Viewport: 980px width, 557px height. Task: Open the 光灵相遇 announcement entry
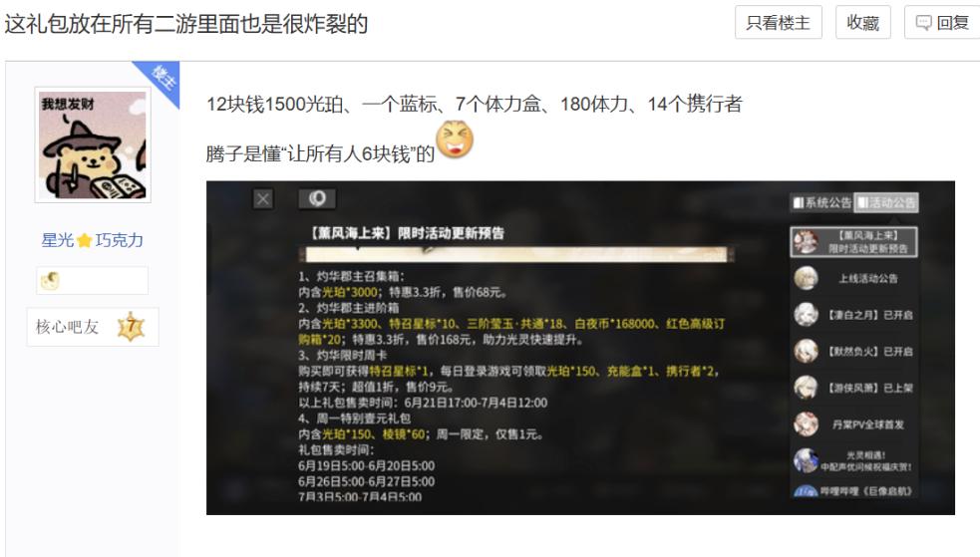click(x=853, y=460)
